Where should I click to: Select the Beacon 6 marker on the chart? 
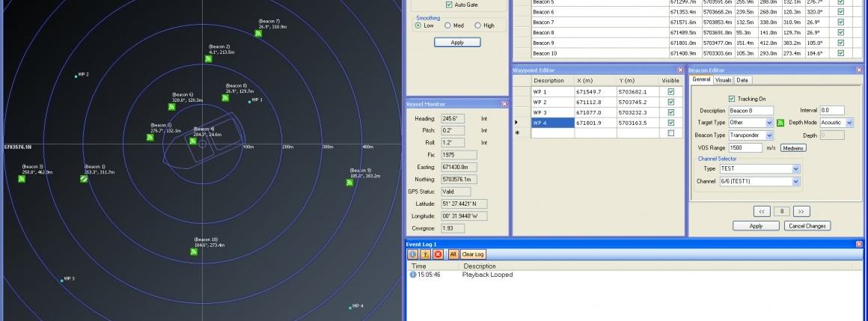[x=171, y=107]
